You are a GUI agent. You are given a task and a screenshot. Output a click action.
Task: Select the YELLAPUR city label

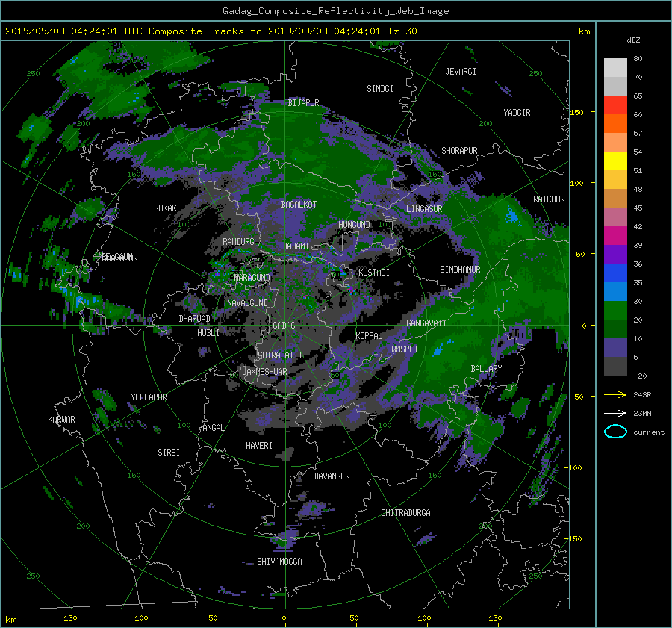(x=149, y=397)
